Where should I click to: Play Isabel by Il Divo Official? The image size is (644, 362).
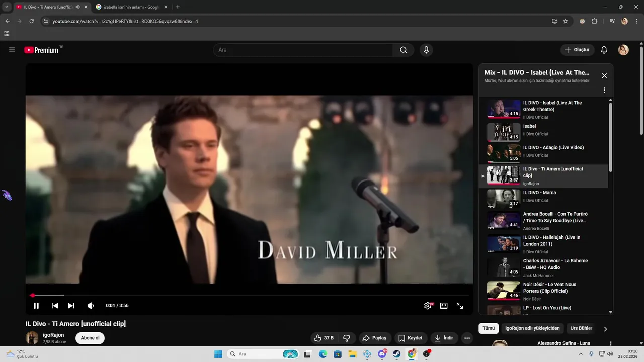[543, 132]
